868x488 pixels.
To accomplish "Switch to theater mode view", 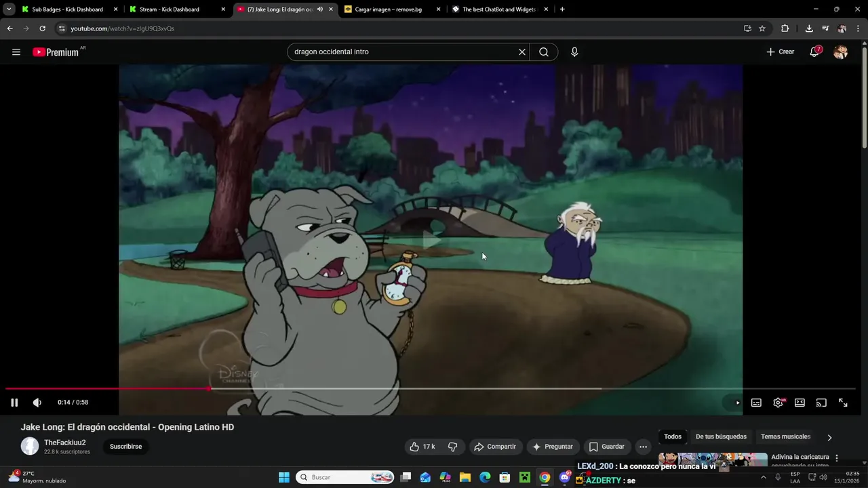I will click(800, 403).
